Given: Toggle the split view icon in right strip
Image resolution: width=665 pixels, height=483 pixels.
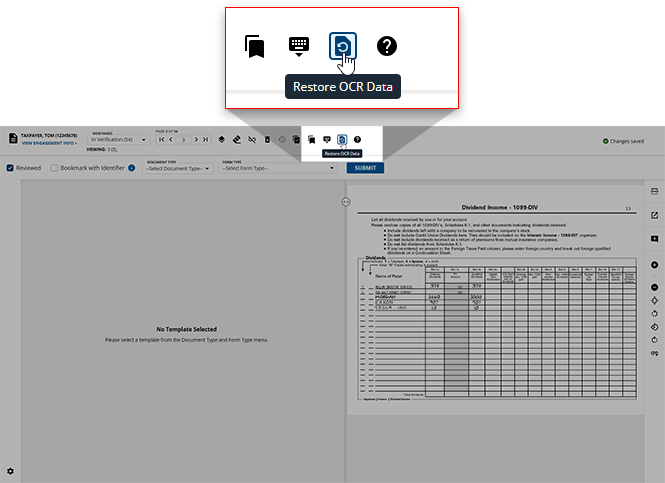Looking at the screenshot, I should (x=654, y=192).
